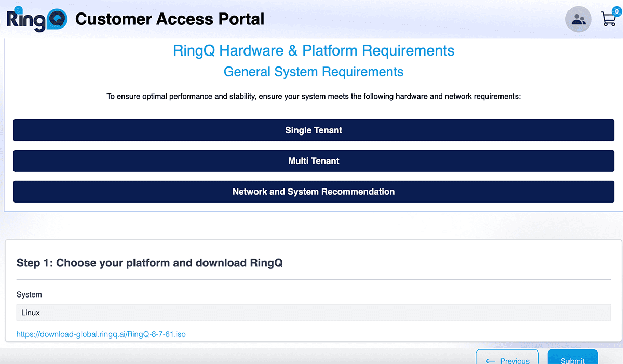Click the System field label

point(29,294)
